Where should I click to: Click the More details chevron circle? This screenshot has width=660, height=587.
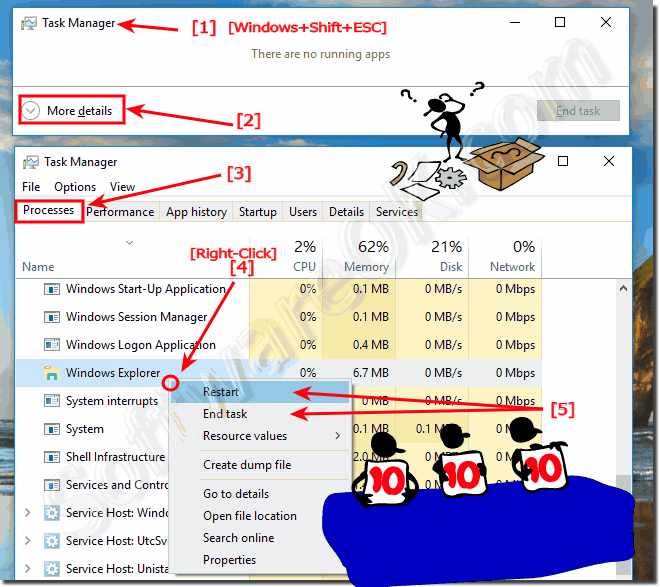(x=31, y=111)
